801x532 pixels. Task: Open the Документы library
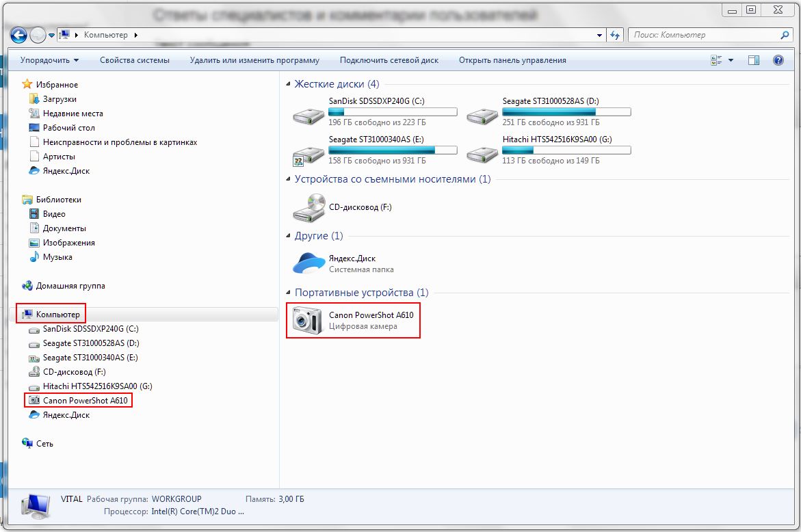(x=57, y=228)
